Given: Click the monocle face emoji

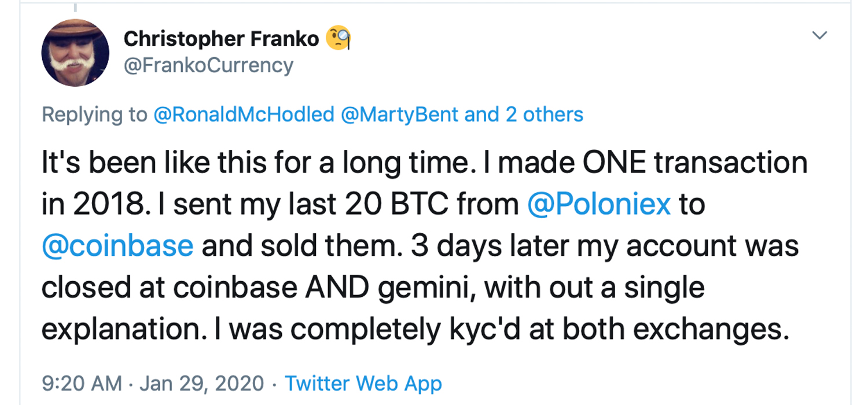Looking at the screenshot, I should point(339,39).
